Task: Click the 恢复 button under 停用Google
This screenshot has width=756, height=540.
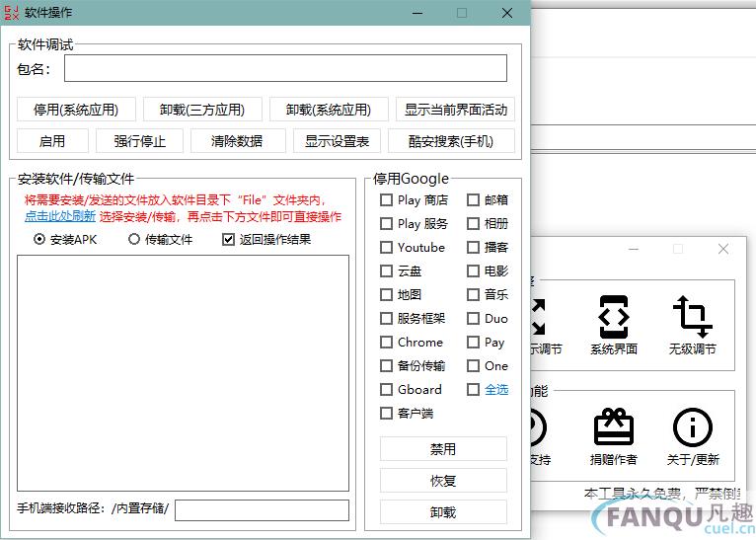Action: point(443,480)
